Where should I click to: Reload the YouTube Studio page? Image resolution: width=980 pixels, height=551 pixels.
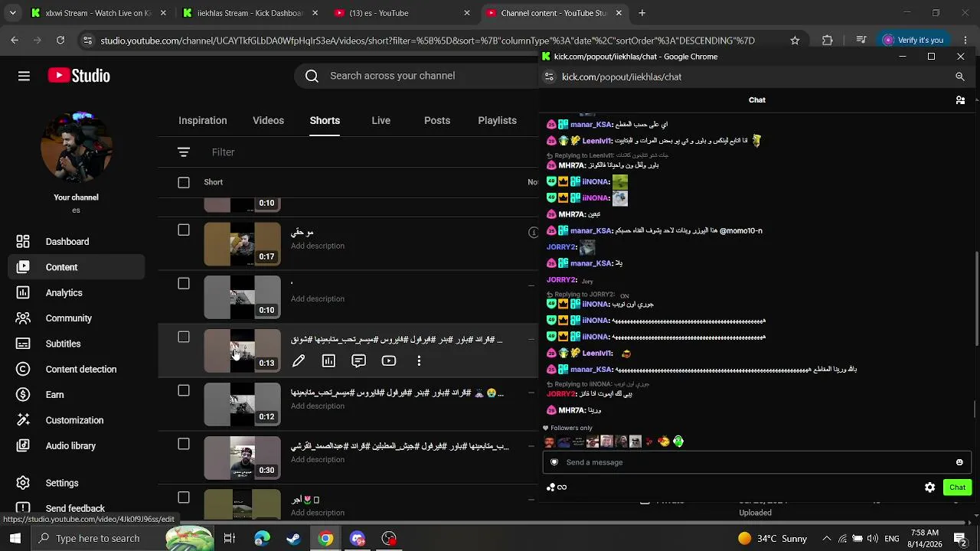(60, 41)
